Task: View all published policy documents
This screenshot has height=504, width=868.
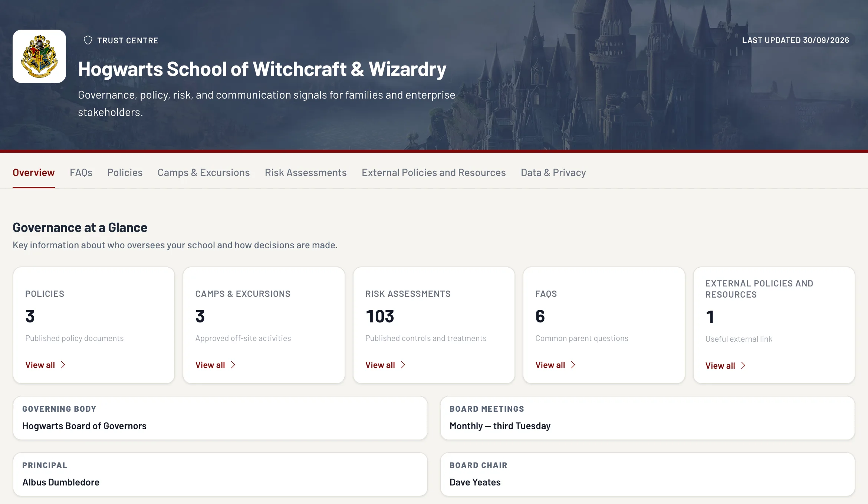Action: [45, 365]
